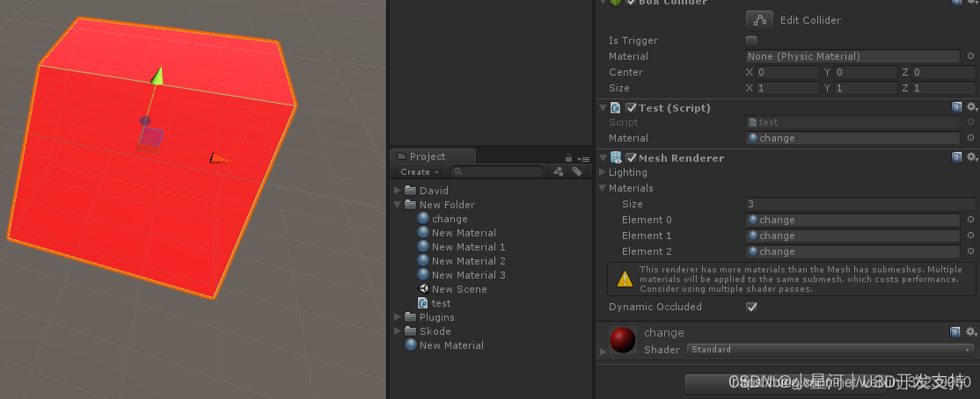This screenshot has height=399, width=980.
Task: Click the Script field showing test
Action: pos(852,122)
